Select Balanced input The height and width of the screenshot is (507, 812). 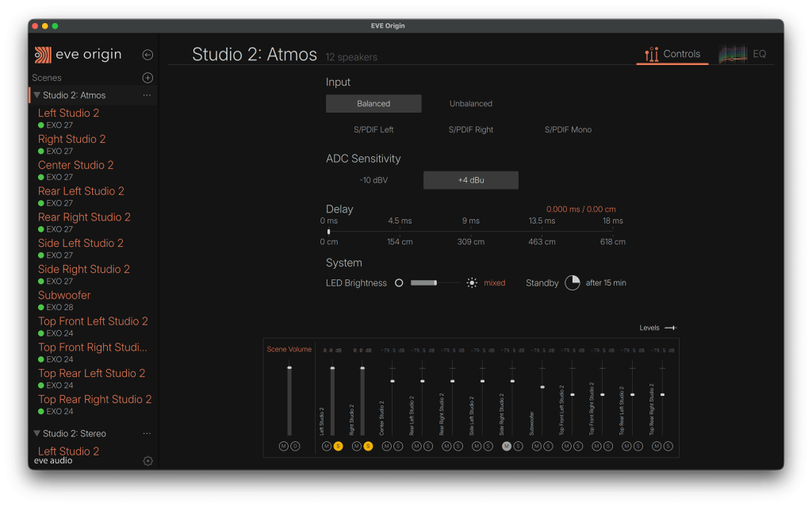coord(373,104)
